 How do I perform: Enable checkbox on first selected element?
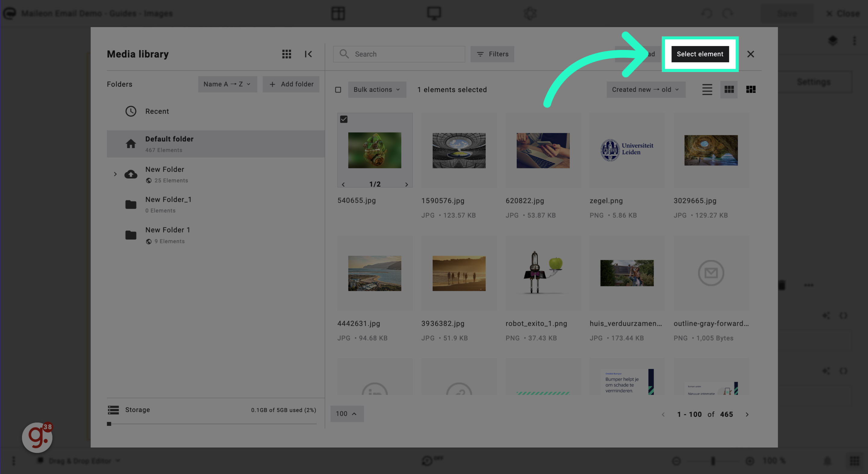[343, 119]
